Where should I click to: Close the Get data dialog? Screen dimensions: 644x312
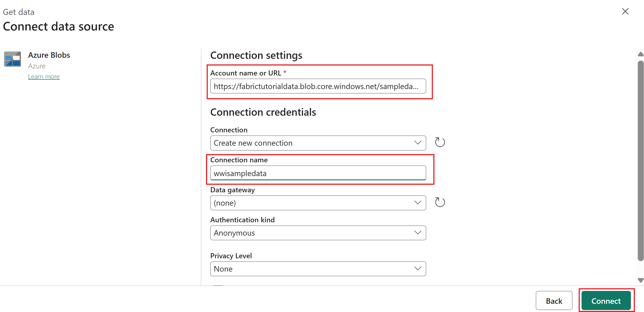coord(625,12)
